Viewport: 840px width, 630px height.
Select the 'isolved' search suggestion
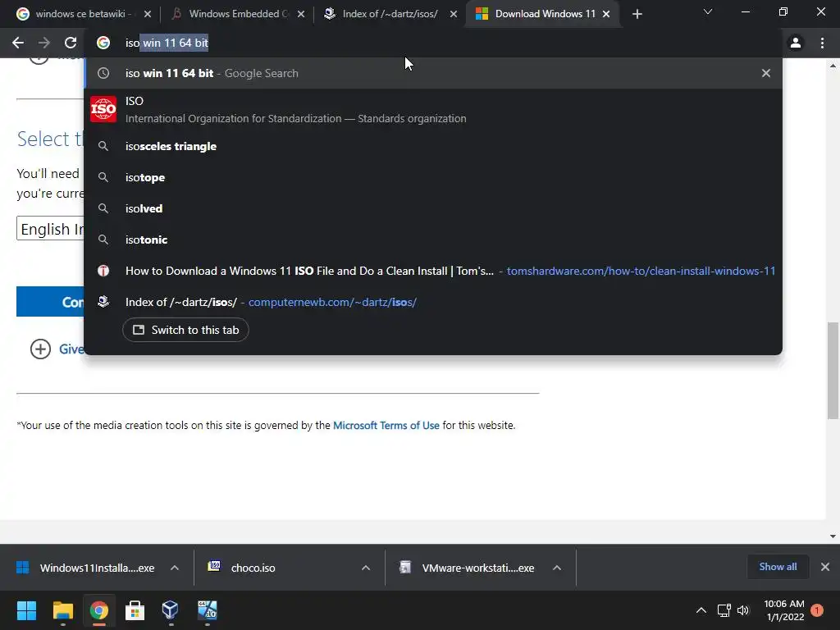tap(433, 208)
